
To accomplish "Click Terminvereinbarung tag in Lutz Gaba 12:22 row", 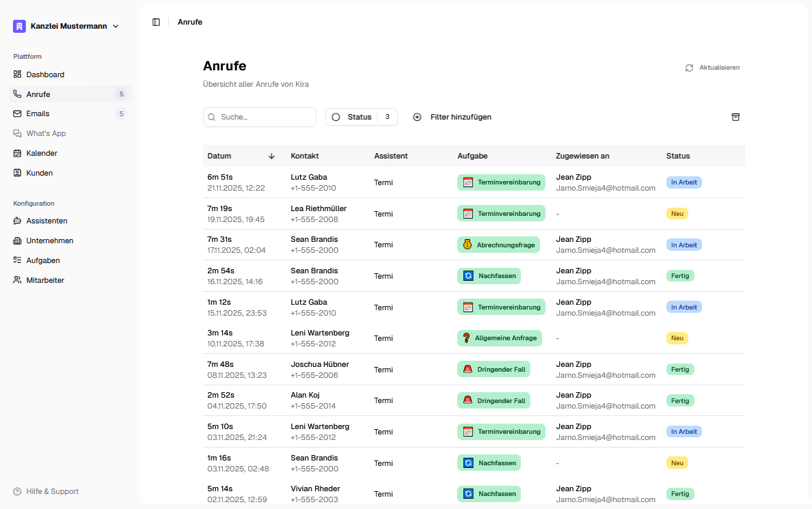I will pyautogui.click(x=501, y=182).
